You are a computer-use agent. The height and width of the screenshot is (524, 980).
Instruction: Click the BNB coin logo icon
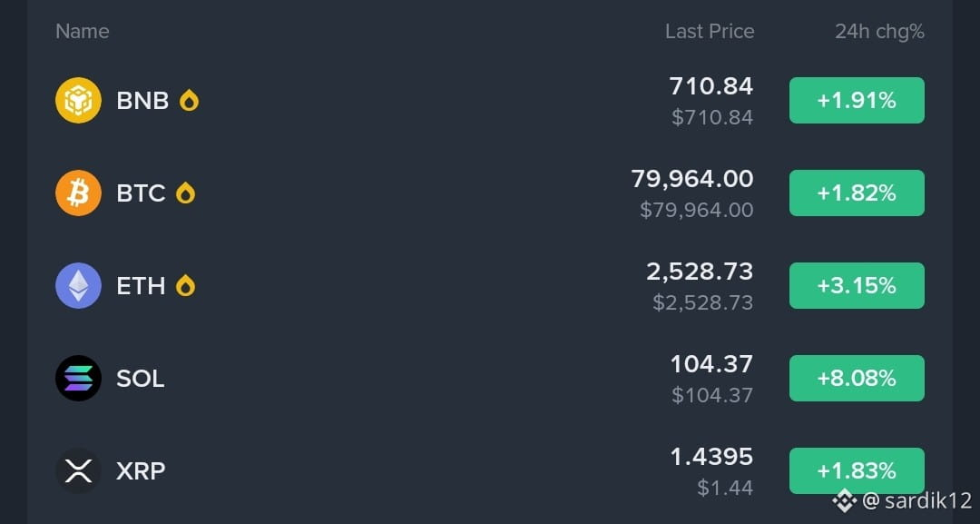pyautogui.click(x=78, y=101)
